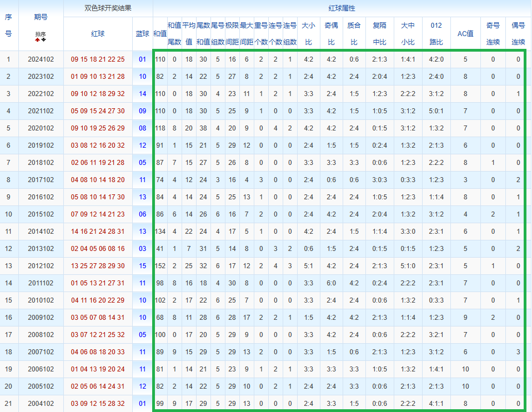This screenshot has height=412, width=532.
Task: Click 和值 118 in row 2020102
Action: click(x=160, y=128)
